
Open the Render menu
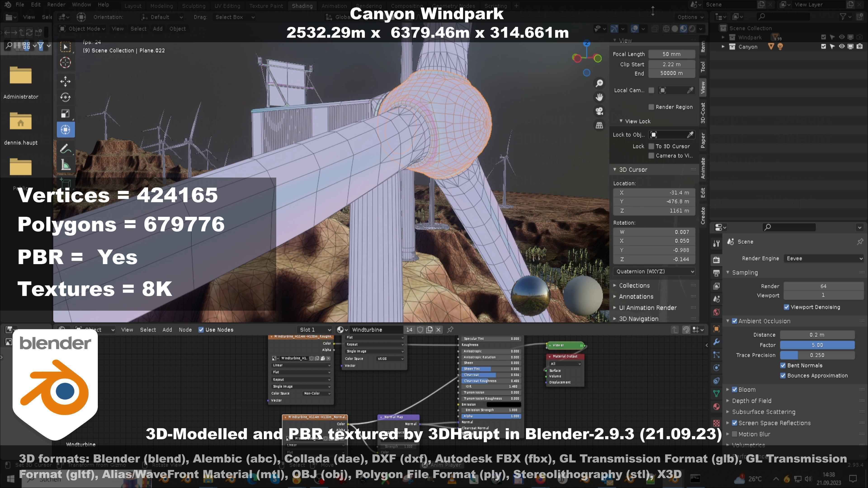56,5
